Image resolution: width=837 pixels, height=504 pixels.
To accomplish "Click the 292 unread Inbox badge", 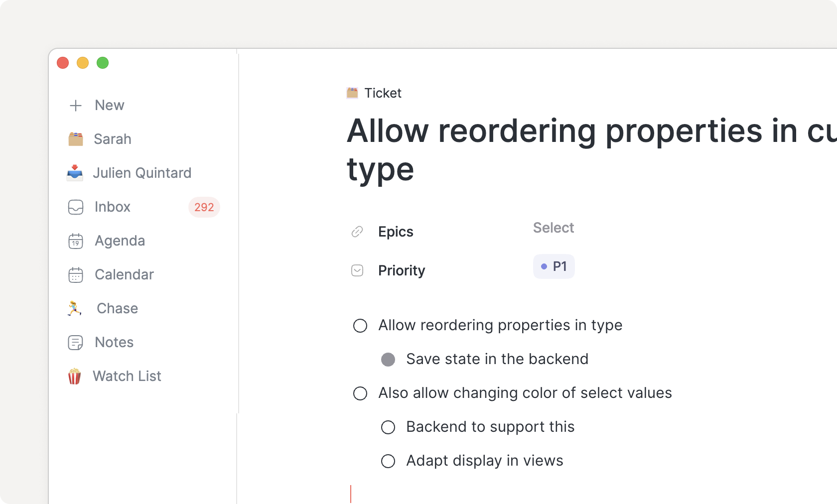I will pos(204,207).
